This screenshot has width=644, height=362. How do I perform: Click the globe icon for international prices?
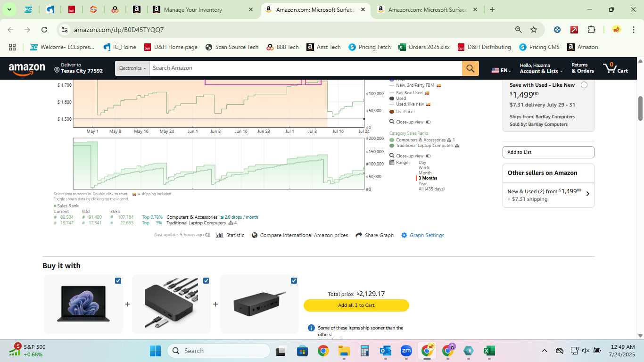(255, 235)
